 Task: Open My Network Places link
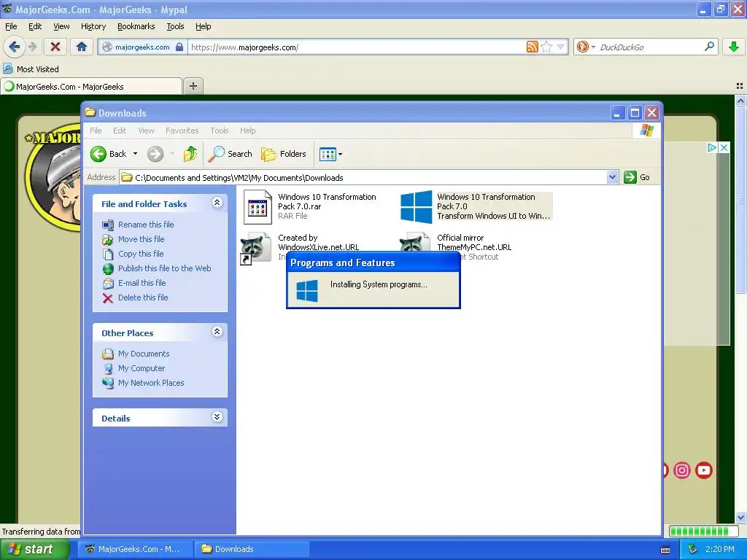150,383
